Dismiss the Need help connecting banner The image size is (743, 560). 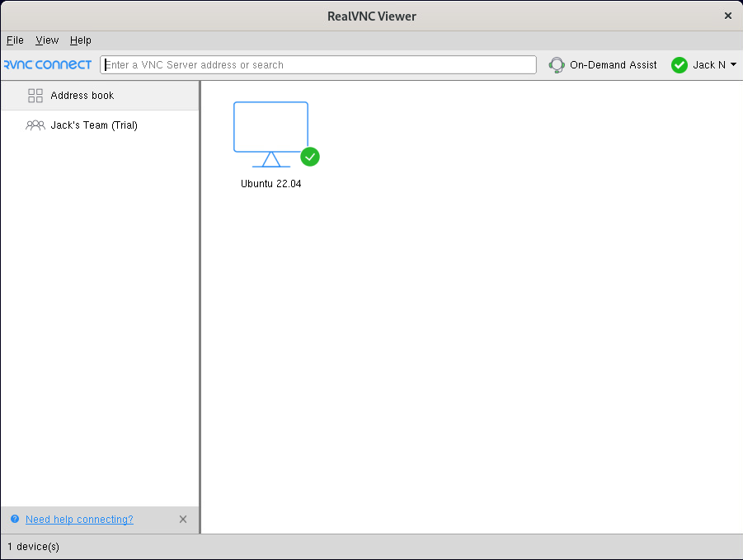[x=183, y=520]
